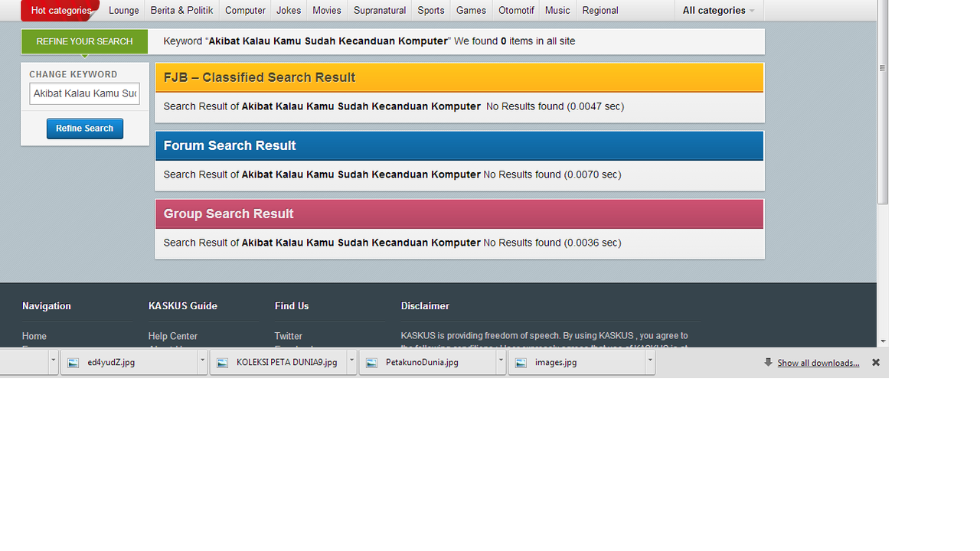Expand options for KOLEKSI PETA DUNIA9.jpg download

352,362
